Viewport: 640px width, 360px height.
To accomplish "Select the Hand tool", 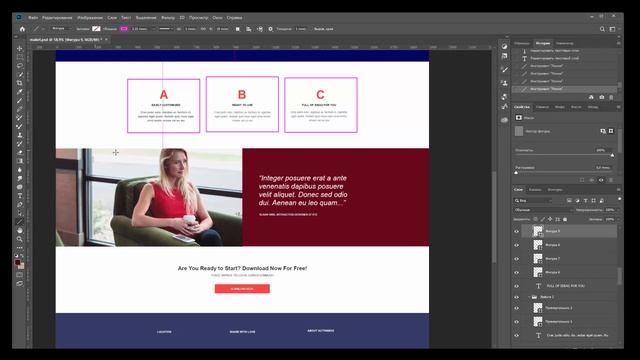I will point(20,231).
